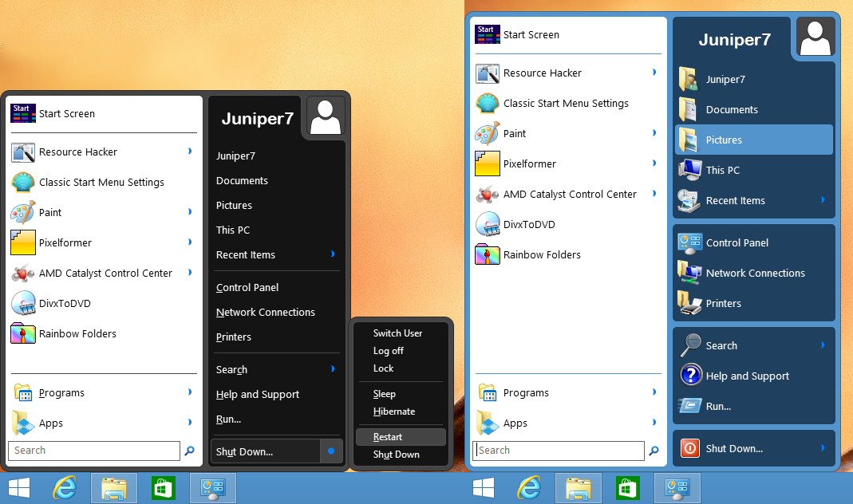Click the Control Panel icon in the blue menu
Viewport: 853px width, 504px height.
tap(689, 243)
